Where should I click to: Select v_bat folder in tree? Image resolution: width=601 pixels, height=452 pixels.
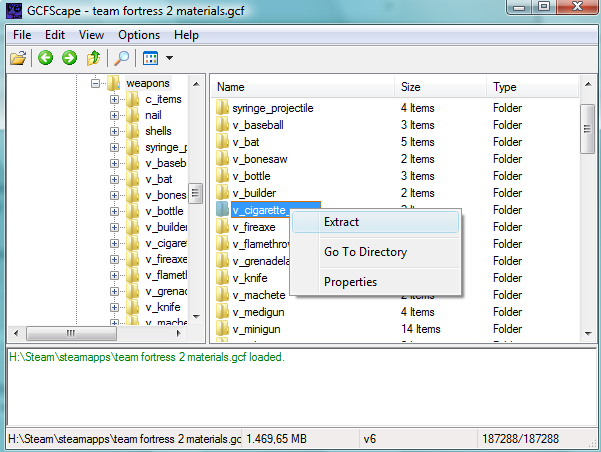159,179
